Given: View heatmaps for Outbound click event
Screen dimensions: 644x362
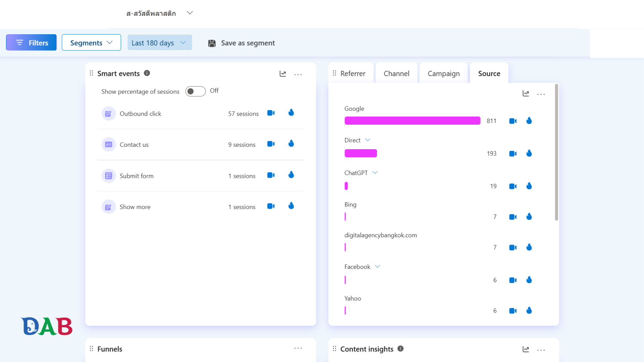Looking at the screenshot, I should pos(291,113).
